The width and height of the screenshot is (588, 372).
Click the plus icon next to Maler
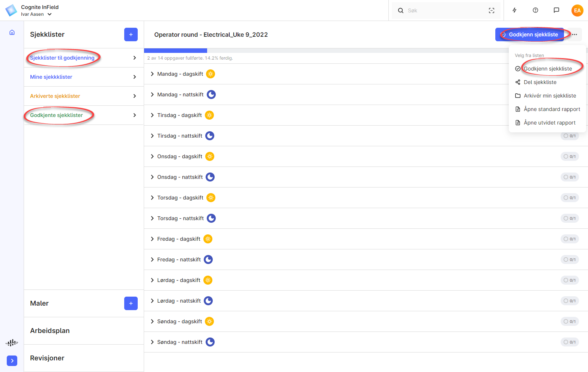click(131, 303)
